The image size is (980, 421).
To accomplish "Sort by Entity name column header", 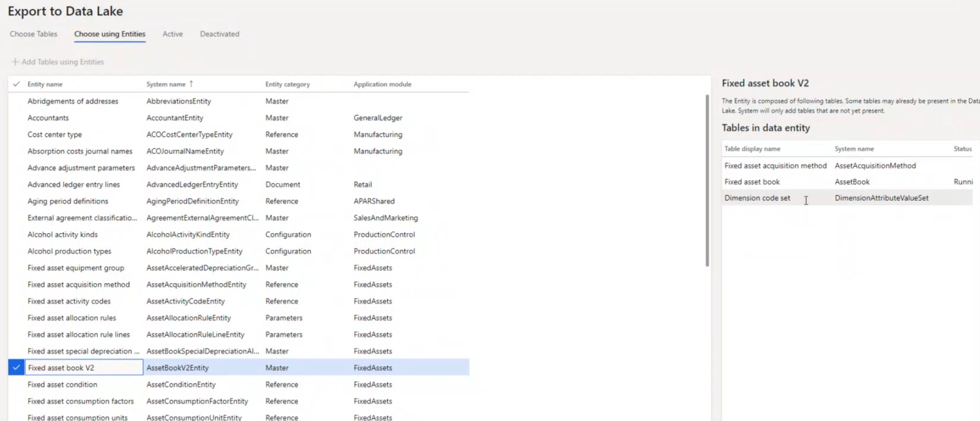I will 45,84.
